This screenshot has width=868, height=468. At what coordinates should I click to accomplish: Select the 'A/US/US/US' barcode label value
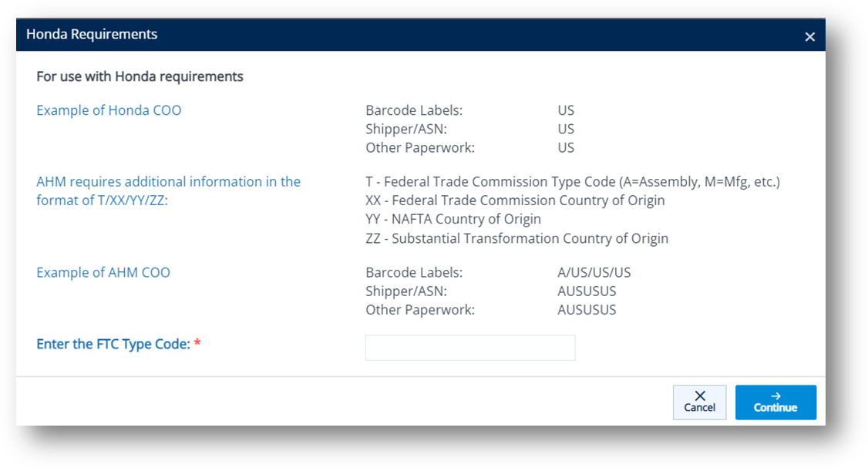(x=594, y=272)
